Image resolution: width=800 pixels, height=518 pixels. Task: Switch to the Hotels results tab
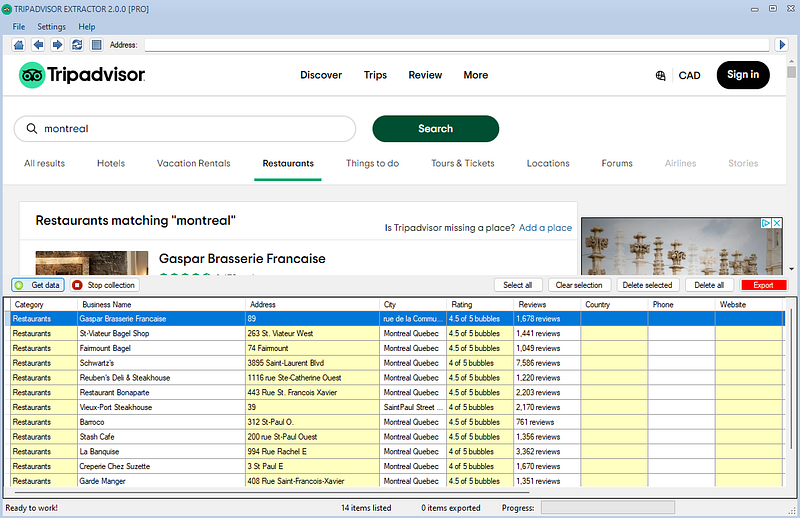point(111,163)
